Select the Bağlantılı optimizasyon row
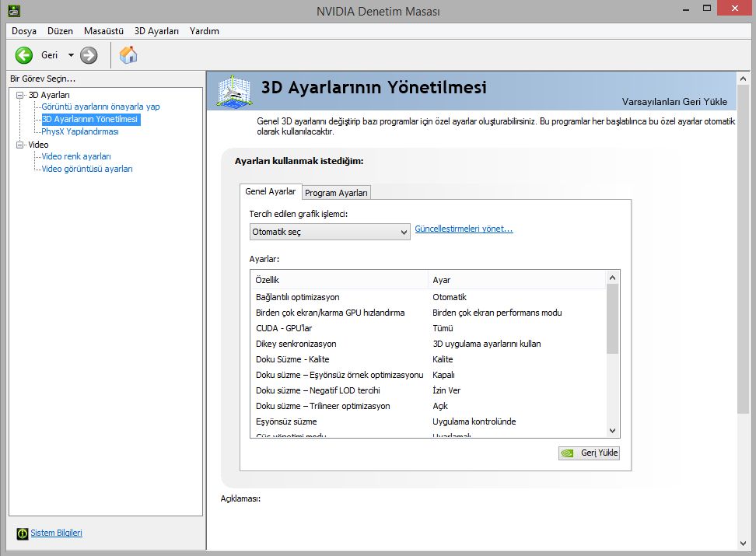This screenshot has height=556, width=756. pyautogui.click(x=428, y=298)
